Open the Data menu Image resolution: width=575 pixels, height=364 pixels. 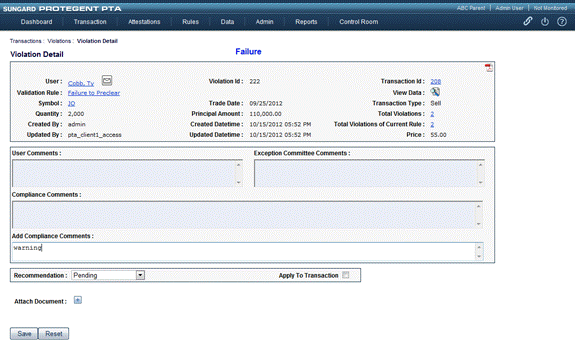pos(227,22)
